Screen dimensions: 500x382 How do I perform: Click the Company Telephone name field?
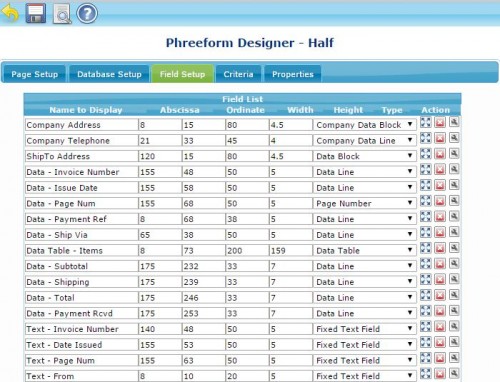coord(82,141)
